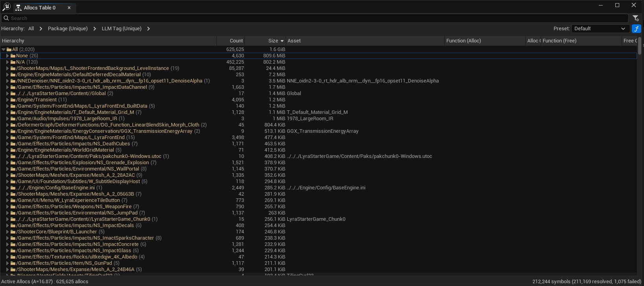Click the Unreal Engine logo icon
This screenshot has width=644, height=286.
[6, 7]
